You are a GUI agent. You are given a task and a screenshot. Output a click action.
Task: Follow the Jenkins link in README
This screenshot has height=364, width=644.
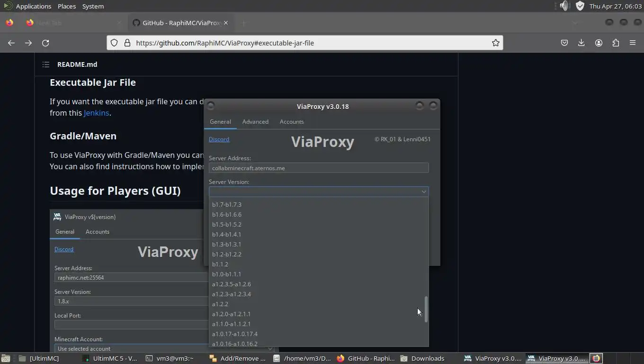97,113
